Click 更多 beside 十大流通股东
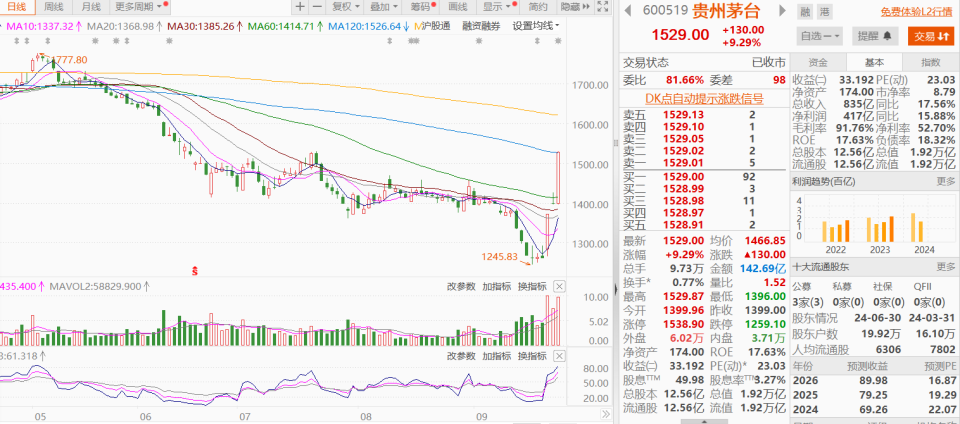 click(945, 267)
